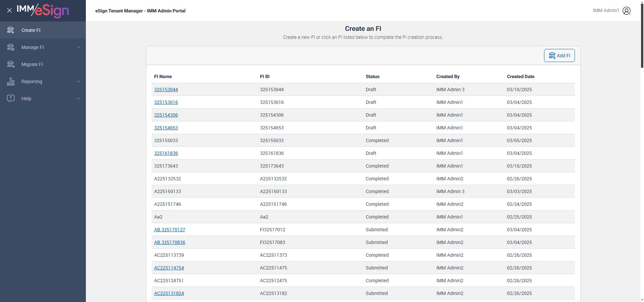Expand the Reporting chevron
Viewport: 644px width, 302px height.
[78, 81]
